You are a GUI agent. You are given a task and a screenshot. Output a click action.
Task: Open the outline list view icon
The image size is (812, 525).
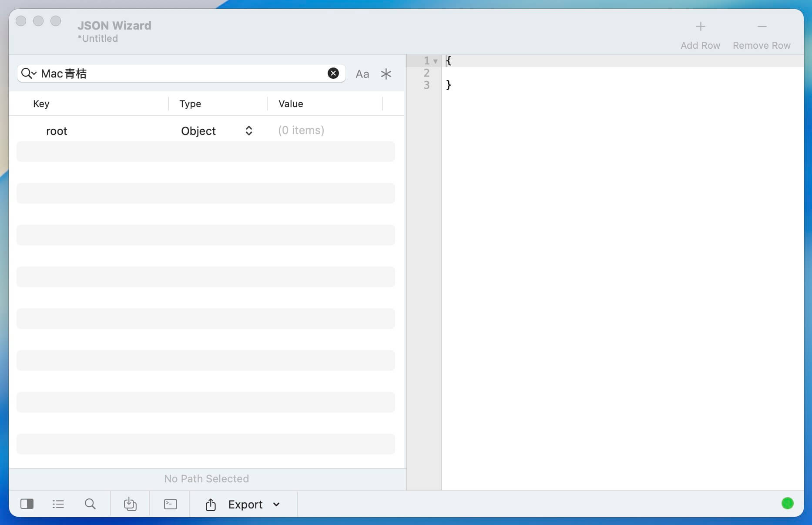pyautogui.click(x=58, y=504)
